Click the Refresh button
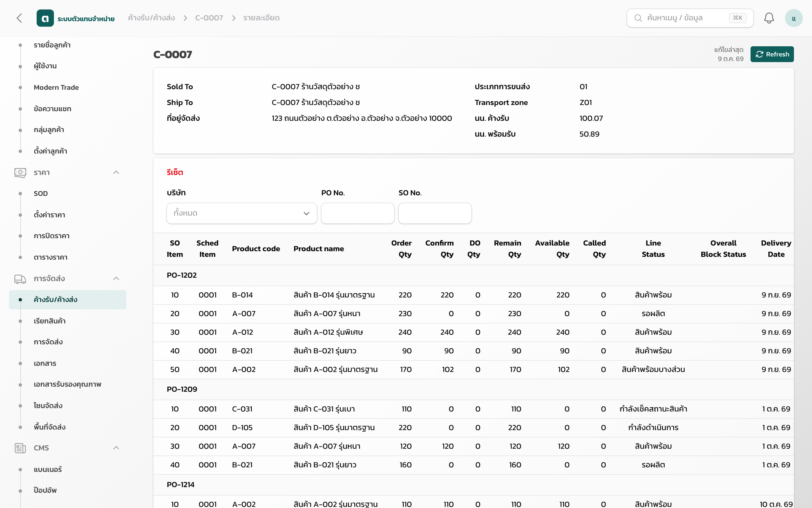The width and height of the screenshot is (812, 508). [x=772, y=54]
